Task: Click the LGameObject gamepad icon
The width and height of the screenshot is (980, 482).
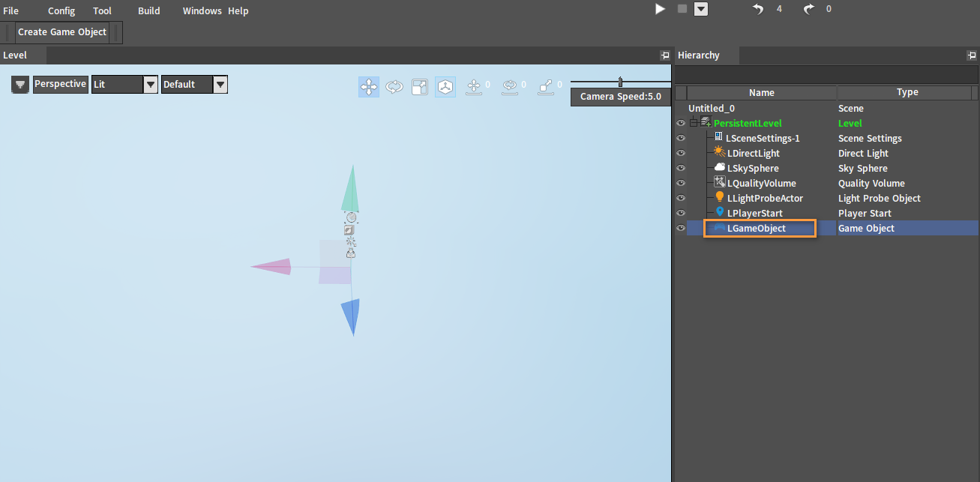Action: pyautogui.click(x=719, y=228)
